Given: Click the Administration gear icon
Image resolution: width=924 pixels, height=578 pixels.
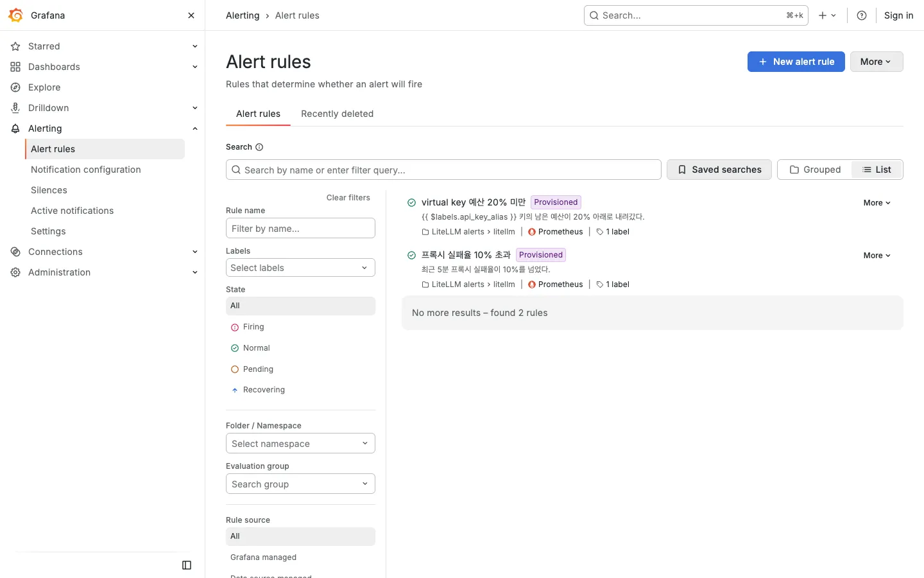Looking at the screenshot, I should [15, 272].
